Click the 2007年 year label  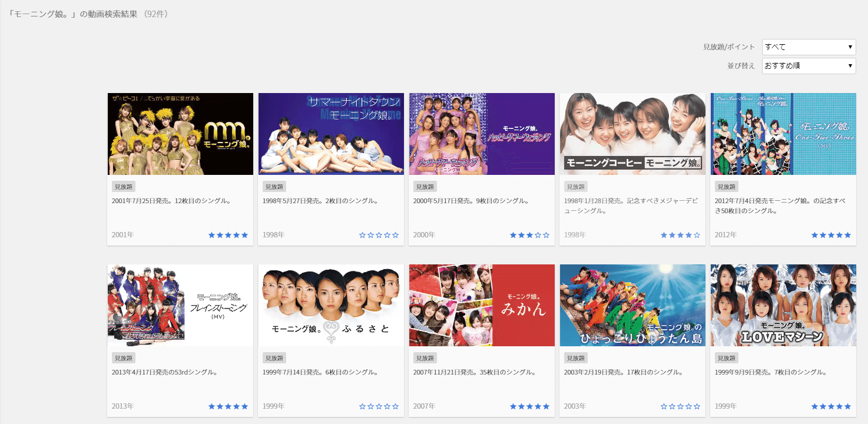click(424, 406)
